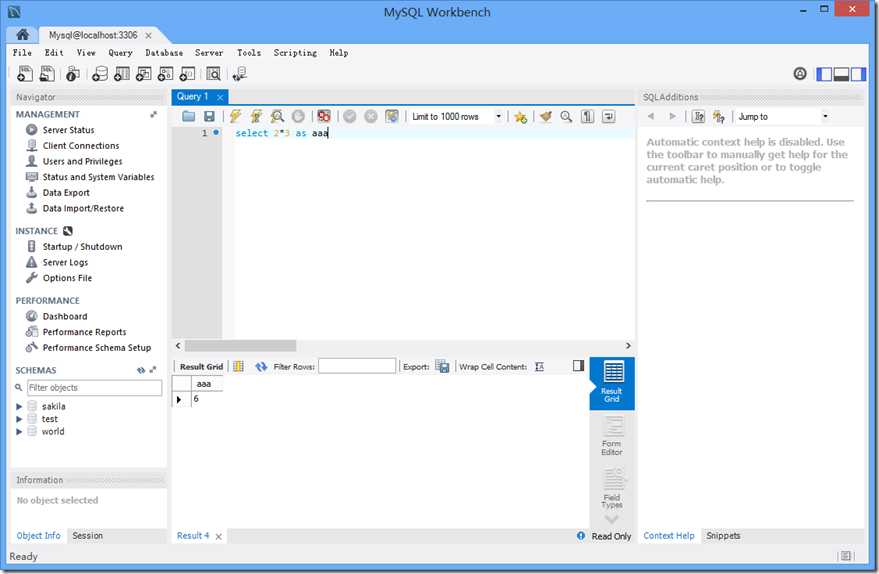Run explain plan magnifier icon
Image resolution: width=879 pixels, height=574 pixels.
click(277, 116)
